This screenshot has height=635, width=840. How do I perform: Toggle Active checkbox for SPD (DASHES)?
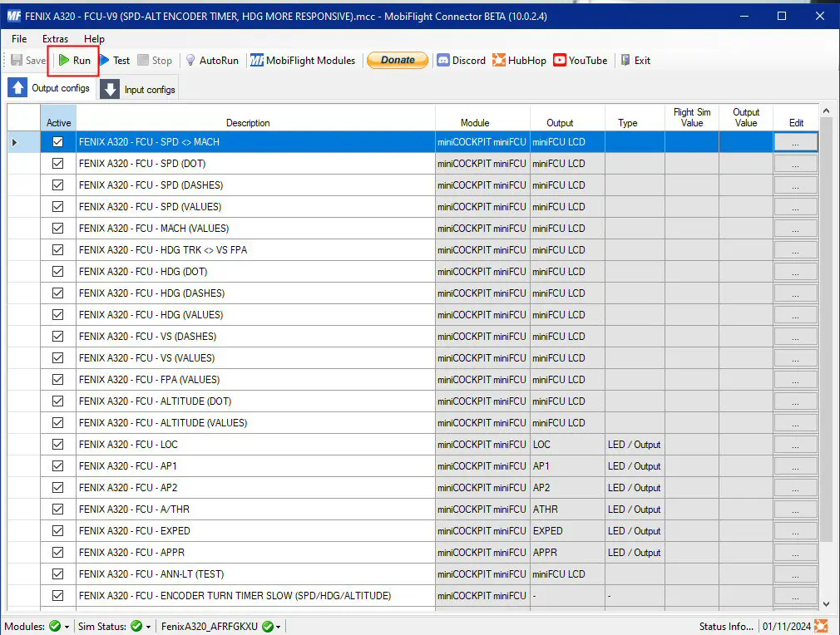58,185
